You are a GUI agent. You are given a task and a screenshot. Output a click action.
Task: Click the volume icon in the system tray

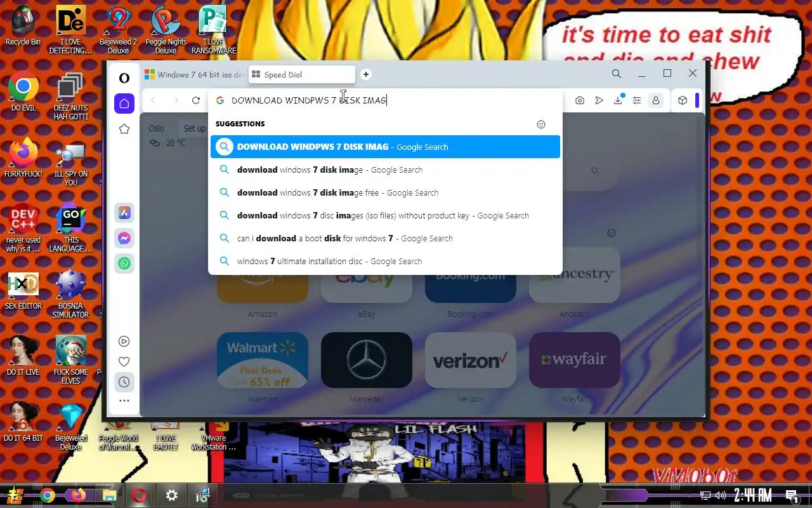tap(721, 495)
